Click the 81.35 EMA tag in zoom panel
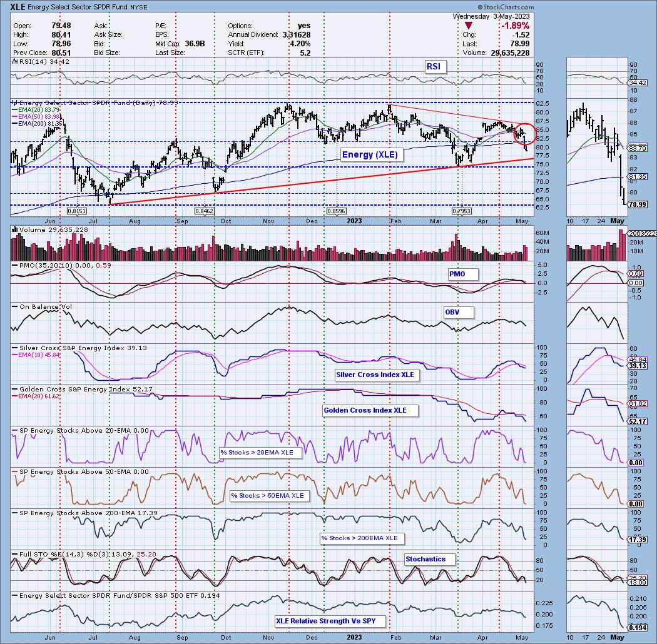Screen dimensions: 657x644 [638, 177]
